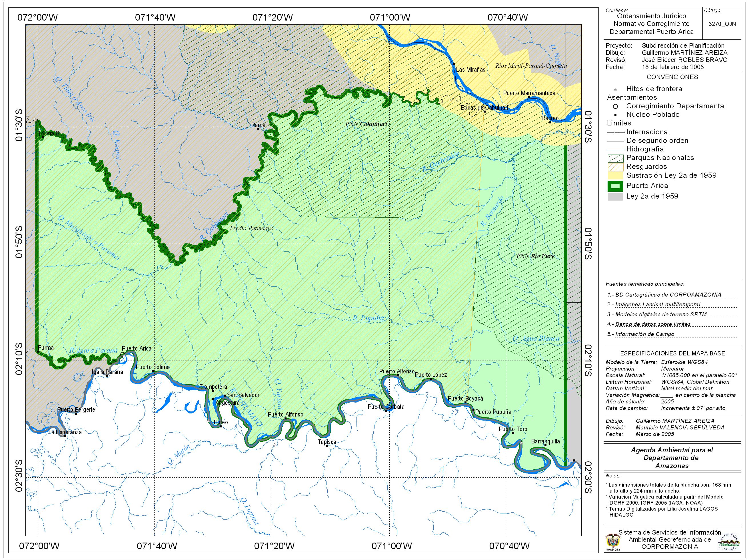Click the code 3270_OJN

click(722, 24)
